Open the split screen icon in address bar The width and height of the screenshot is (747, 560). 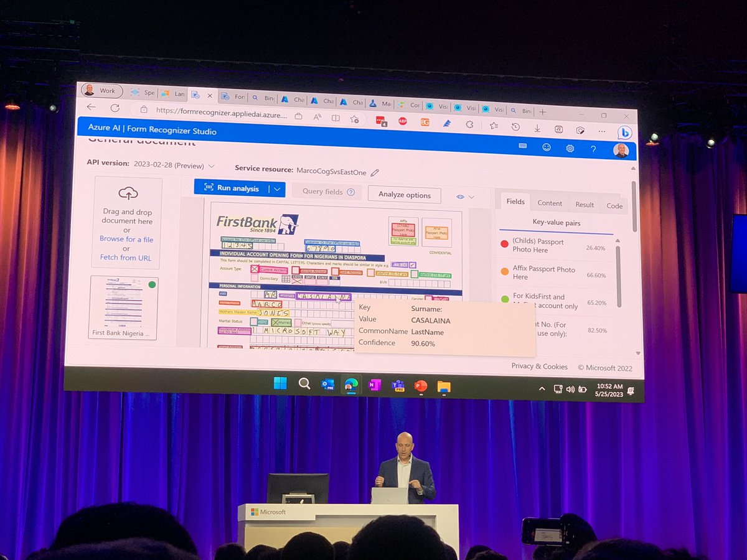(336, 118)
